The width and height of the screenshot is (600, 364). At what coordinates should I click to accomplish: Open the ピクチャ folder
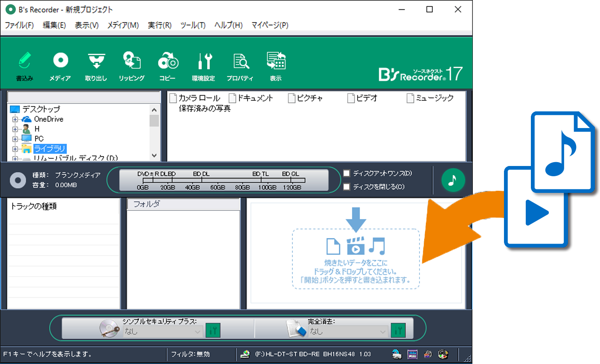306,98
